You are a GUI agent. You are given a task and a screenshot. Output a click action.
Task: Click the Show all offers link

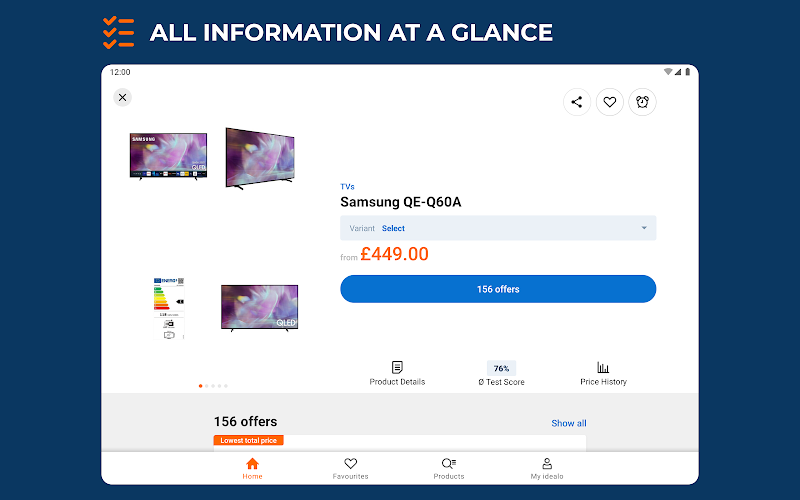coord(569,423)
